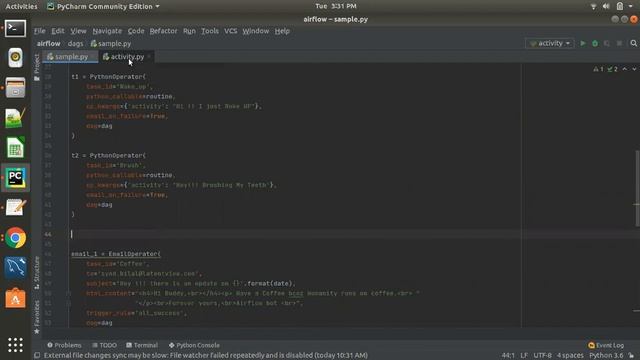Open the Code menu

click(136, 31)
